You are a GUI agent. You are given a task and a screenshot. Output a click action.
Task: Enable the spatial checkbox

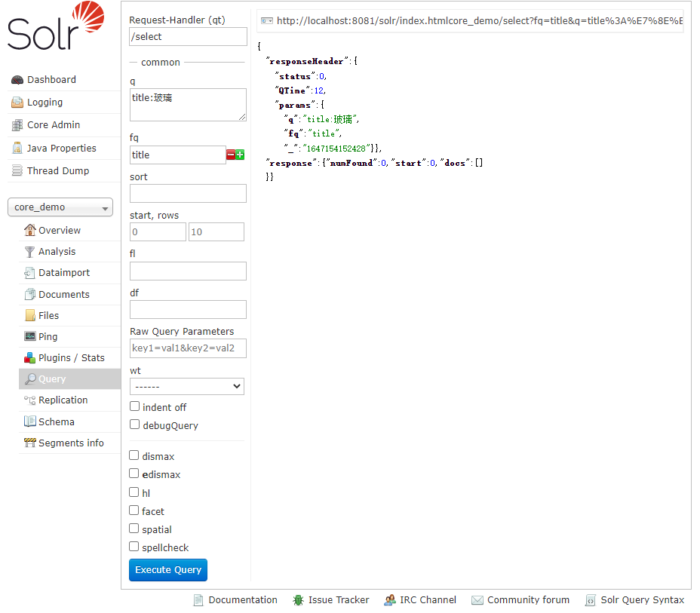click(x=134, y=529)
